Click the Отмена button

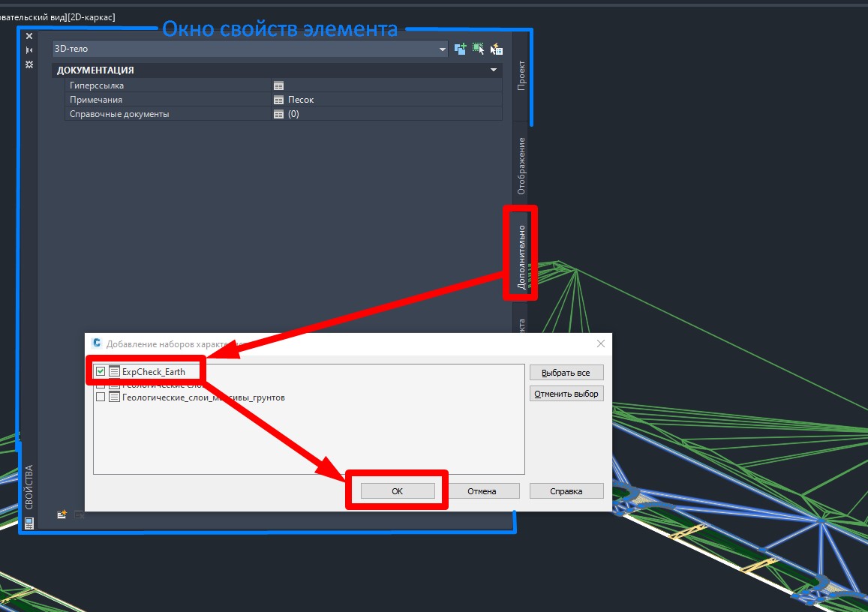[482, 491]
